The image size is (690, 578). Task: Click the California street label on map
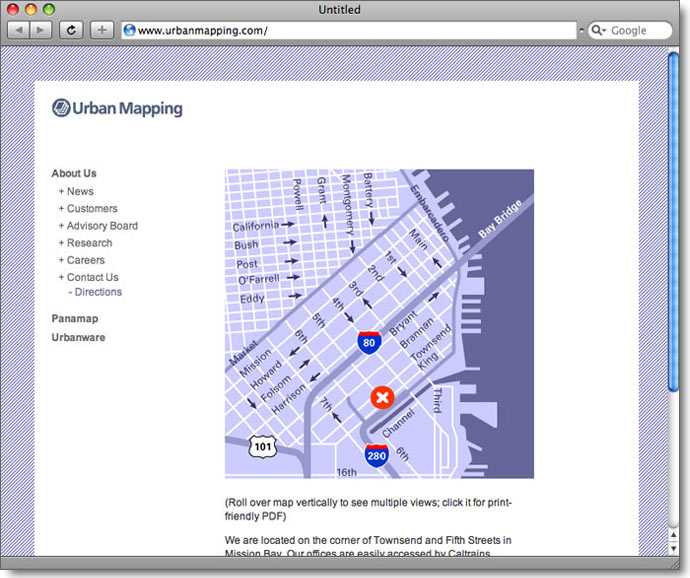(256, 226)
